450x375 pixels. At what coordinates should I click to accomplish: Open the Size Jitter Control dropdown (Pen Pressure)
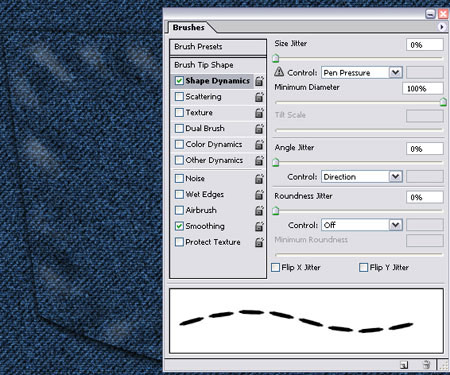coord(362,73)
